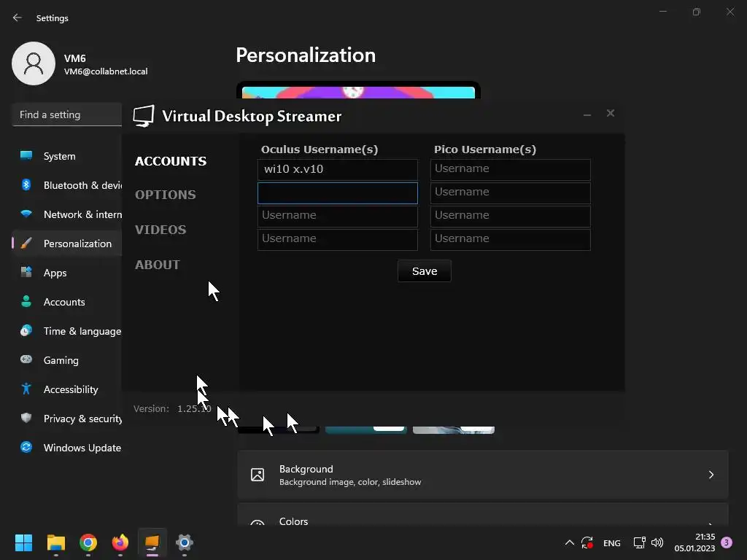Click the fourth Oculus username field
The image size is (747, 560).
click(337, 239)
